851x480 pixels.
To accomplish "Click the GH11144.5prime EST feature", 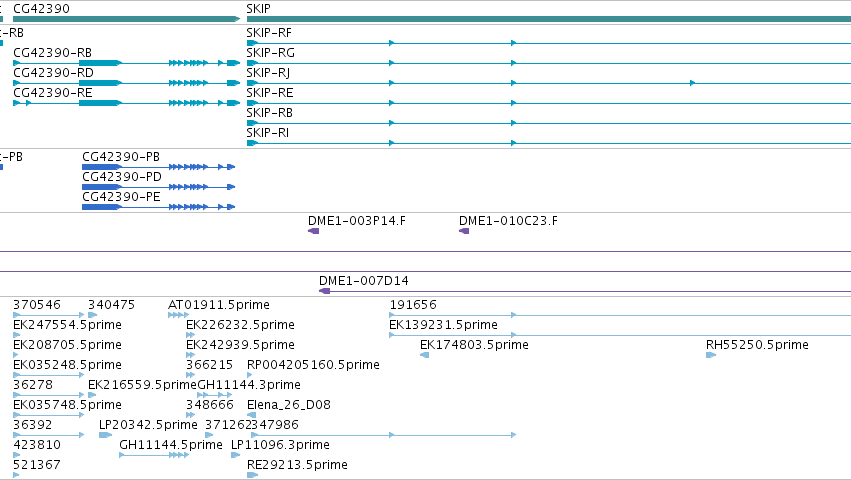I will (154, 455).
